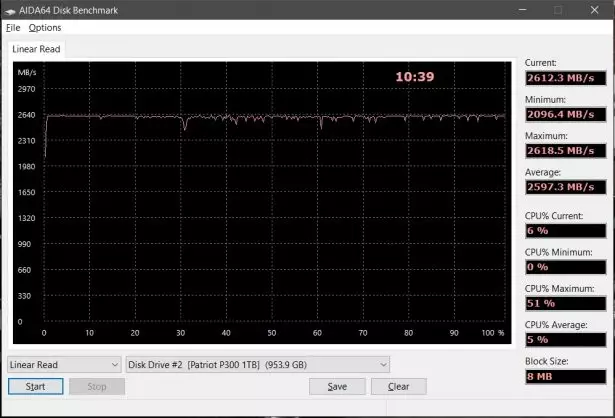Select the Average speed readout of 2597.3 MB/s

pyautogui.click(x=565, y=187)
